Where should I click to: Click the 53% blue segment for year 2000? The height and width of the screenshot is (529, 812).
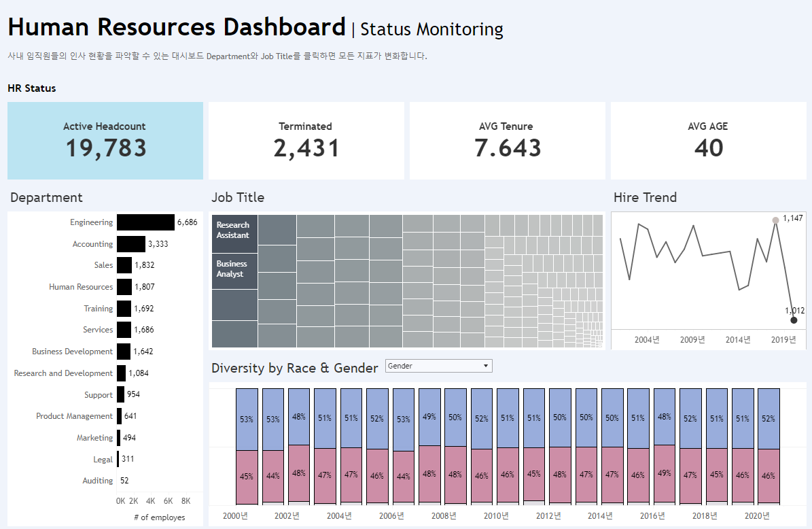point(245,418)
